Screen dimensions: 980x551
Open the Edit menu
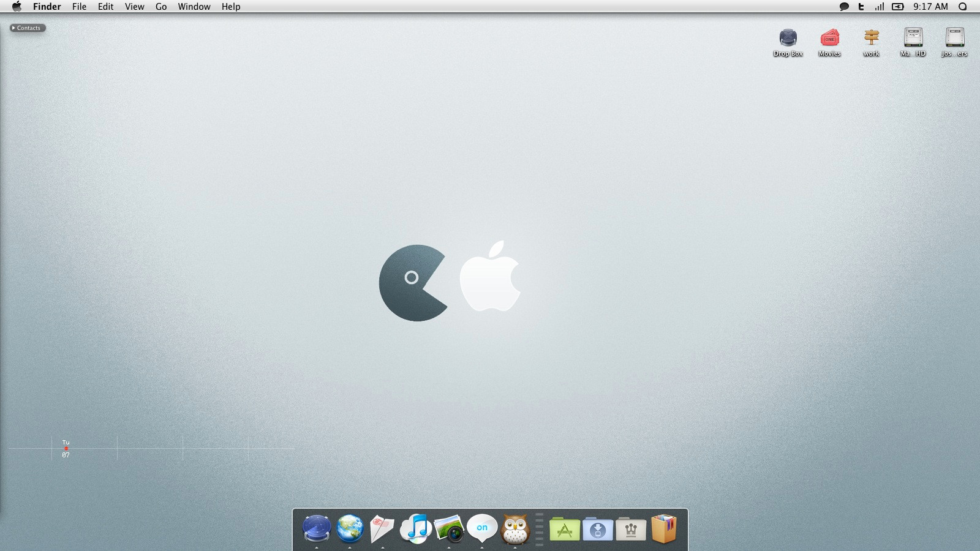click(x=105, y=7)
